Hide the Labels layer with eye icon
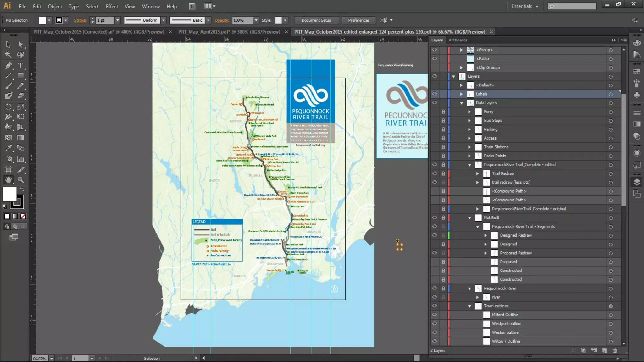This screenshot has height=362, width=644. coord(434,94)
